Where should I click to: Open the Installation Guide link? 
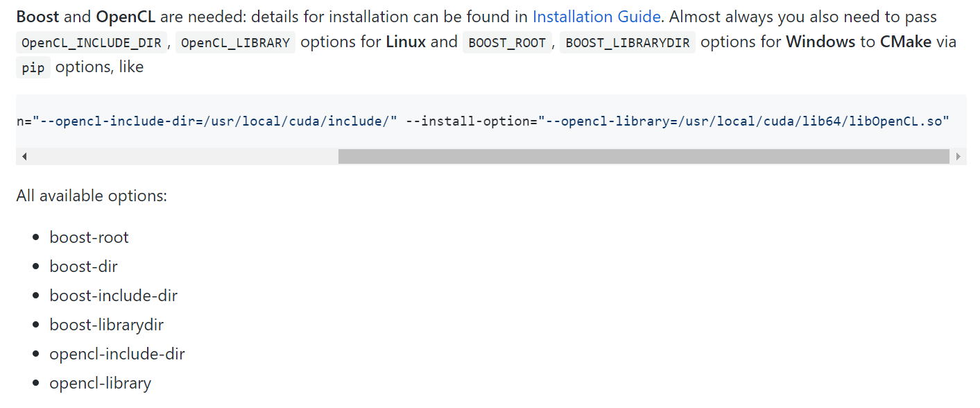tap(596, 16)
